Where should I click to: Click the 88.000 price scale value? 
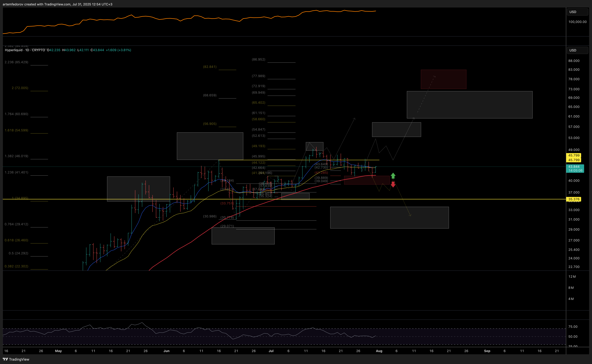(x=574, y=61)
